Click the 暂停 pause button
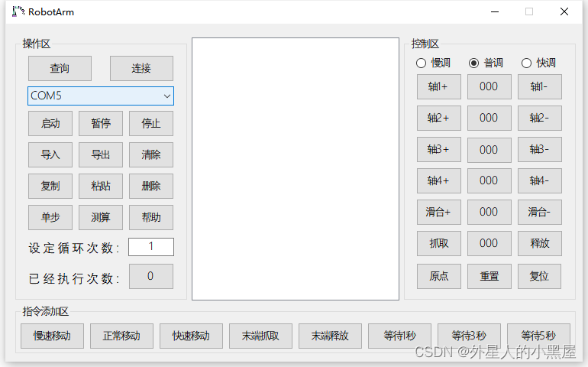This screenshot has width=588, height=367. point(101,123)
